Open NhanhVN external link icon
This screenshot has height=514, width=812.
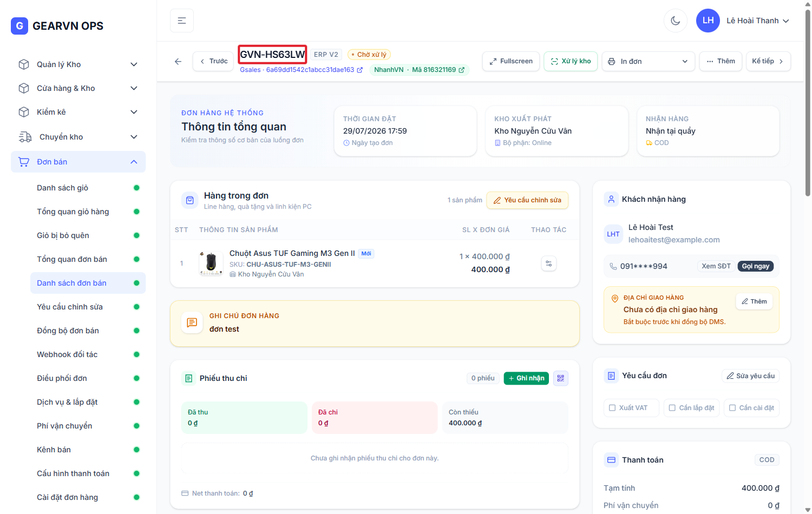coord(461,70)
